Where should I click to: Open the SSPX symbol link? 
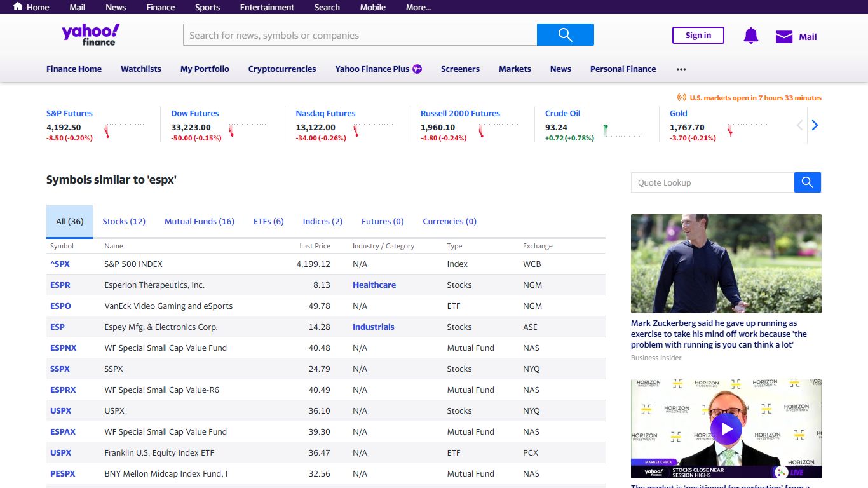point(60,369)
